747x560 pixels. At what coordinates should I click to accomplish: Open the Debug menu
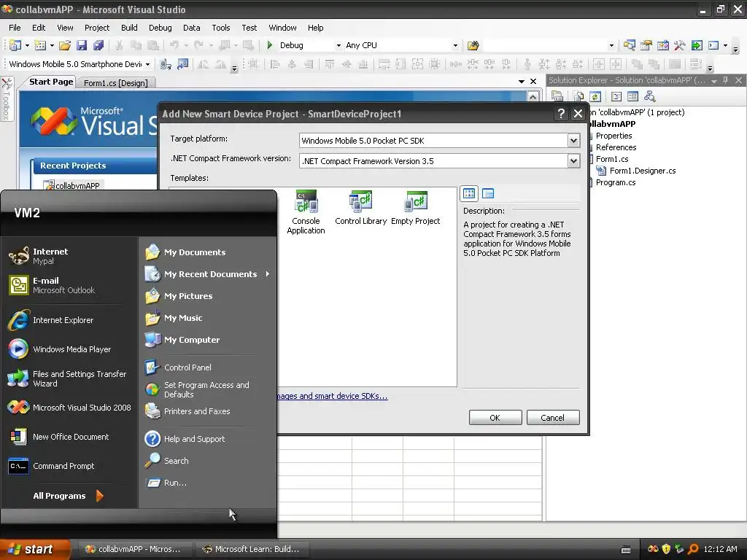[x=160, y=28]
